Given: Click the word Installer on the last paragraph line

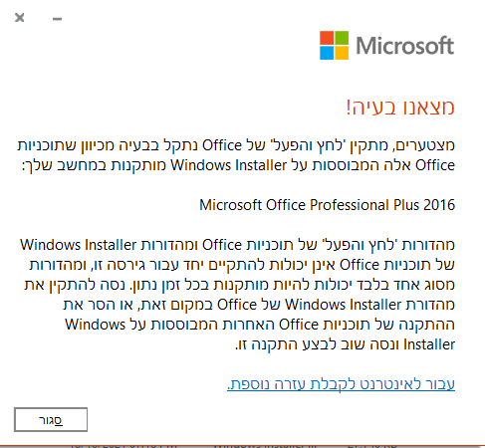Looking at the screenshot, I should point(429,344).
